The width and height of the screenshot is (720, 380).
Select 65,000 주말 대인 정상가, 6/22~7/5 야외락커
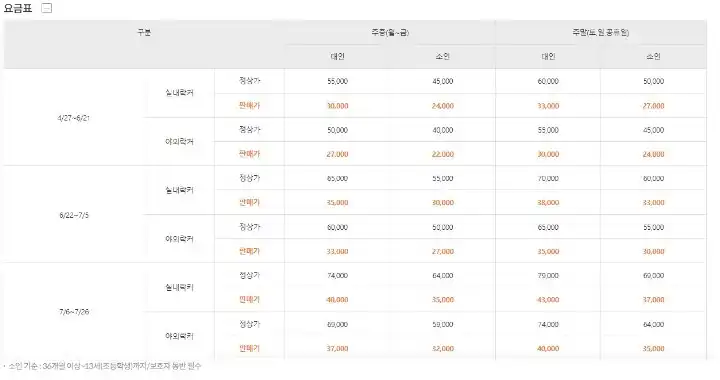coord(548,227)
